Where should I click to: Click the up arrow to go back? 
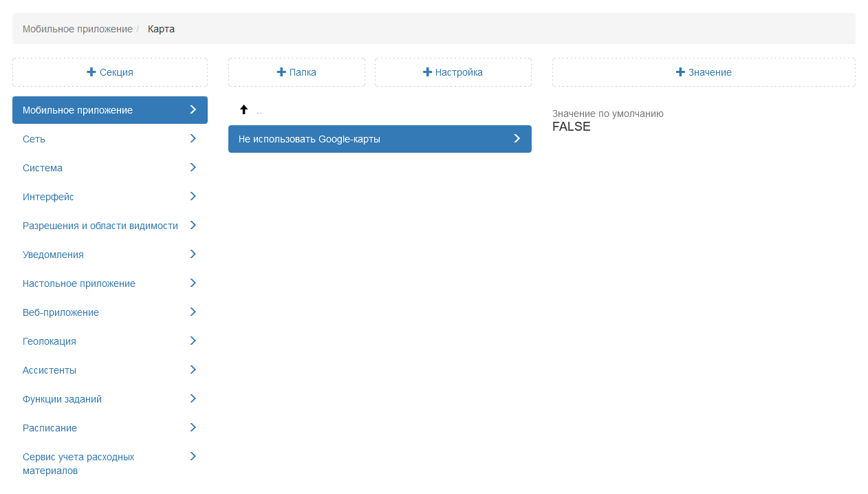click(x=243, y=110)
